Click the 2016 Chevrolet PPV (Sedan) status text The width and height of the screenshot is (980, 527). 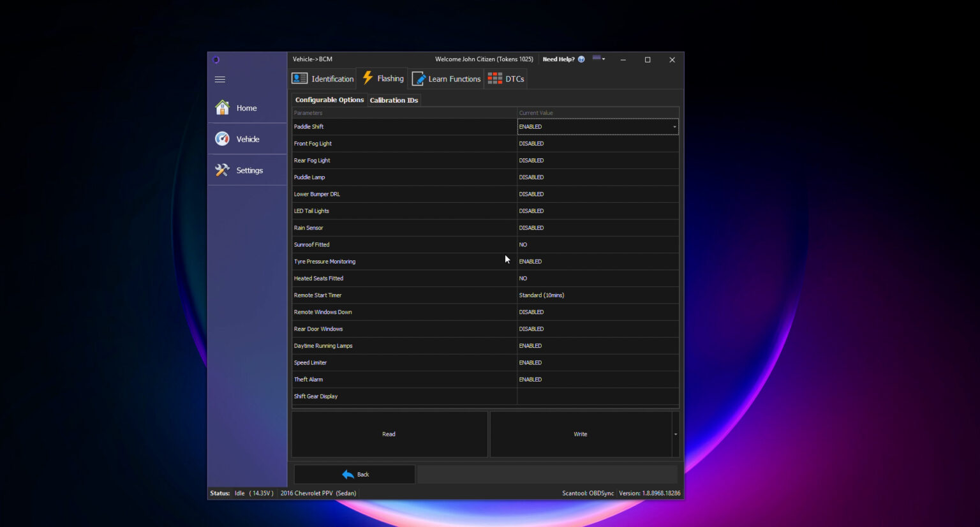[x=318, y=493]
